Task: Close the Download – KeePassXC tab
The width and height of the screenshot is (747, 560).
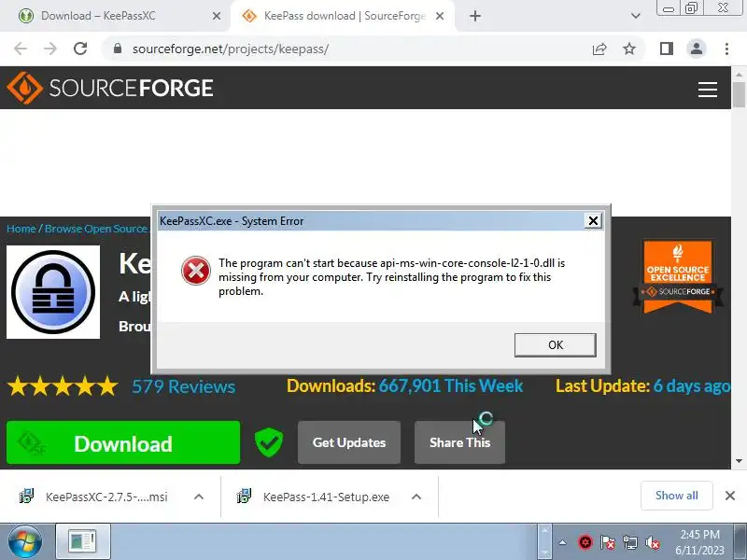Action: point(217,16)
